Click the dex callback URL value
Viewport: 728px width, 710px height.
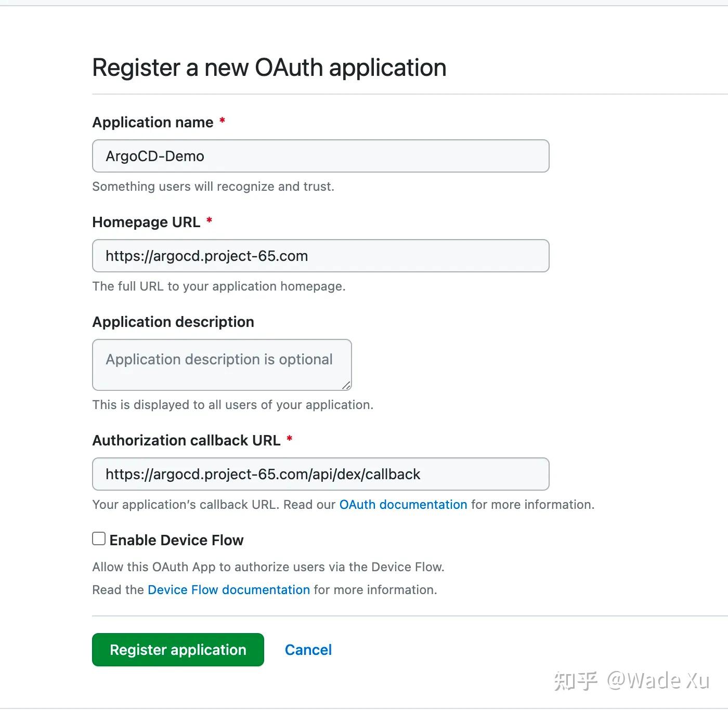[263, 474]
